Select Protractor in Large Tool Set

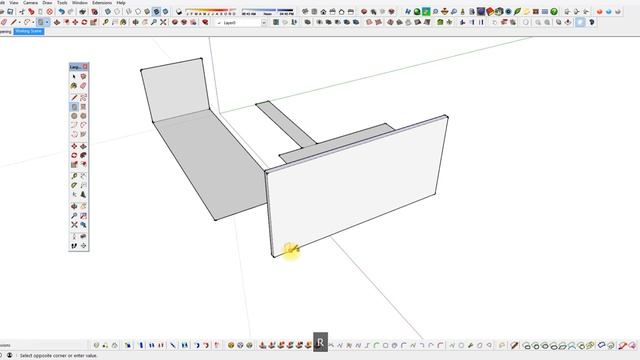(x=74, y=185)
